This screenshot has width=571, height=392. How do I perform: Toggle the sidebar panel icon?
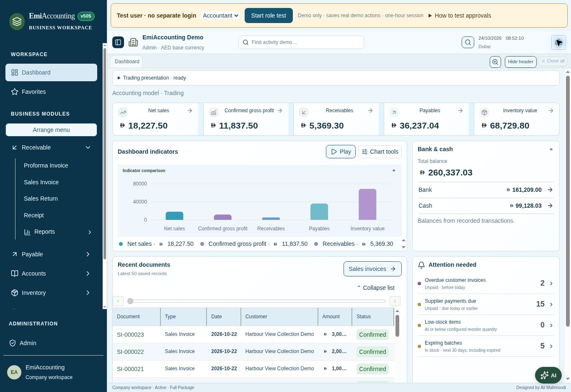click(x=118, y=42)
